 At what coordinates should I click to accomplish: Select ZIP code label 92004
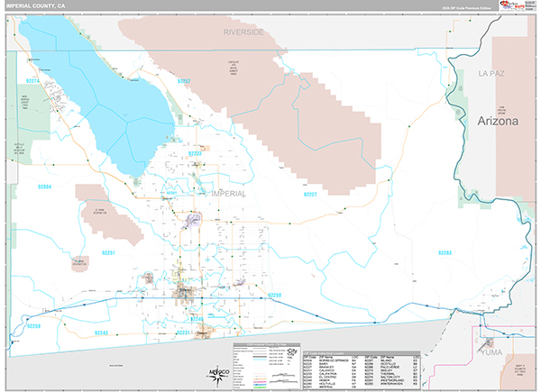coord(44,187)
